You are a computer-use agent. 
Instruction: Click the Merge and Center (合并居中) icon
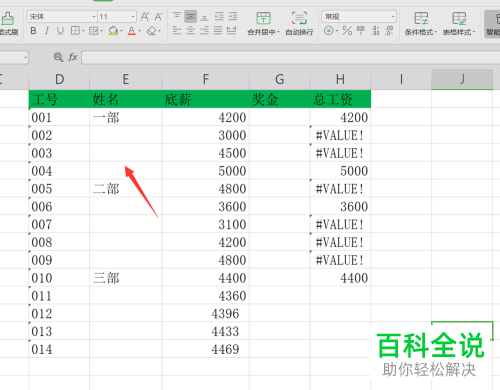[263, 18]
